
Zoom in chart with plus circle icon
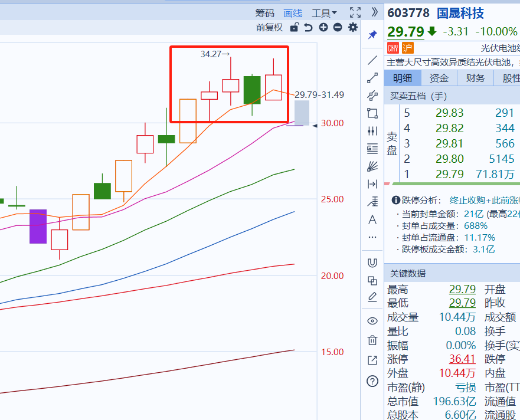coord(323,27)
